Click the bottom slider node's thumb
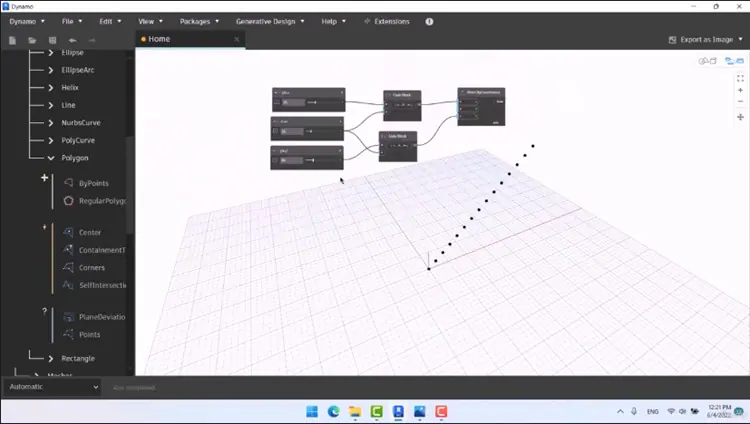The width and height of the screenshot is (750, 424). 313,160
